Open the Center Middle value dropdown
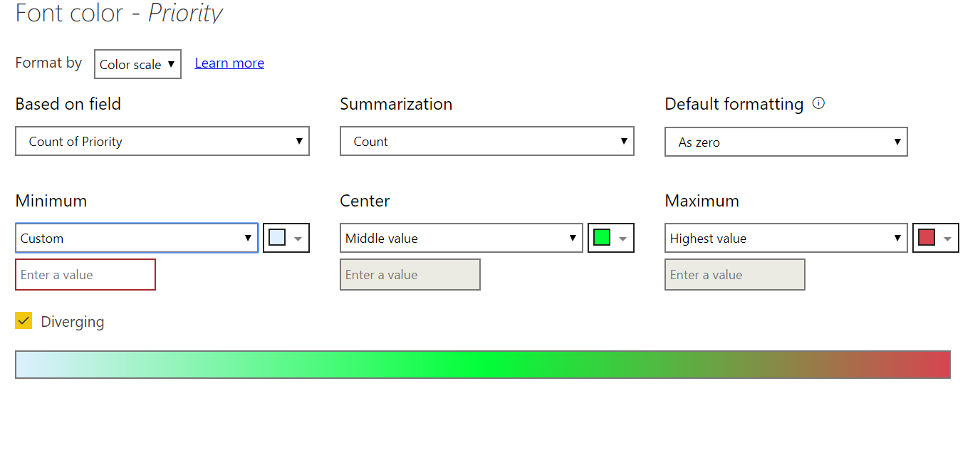Screen dimensions: 980x470 coord(462,238)
